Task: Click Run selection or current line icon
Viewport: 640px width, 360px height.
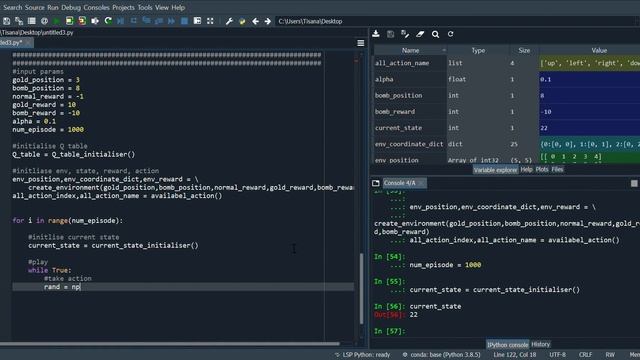Action: click(x=95, y=21)
